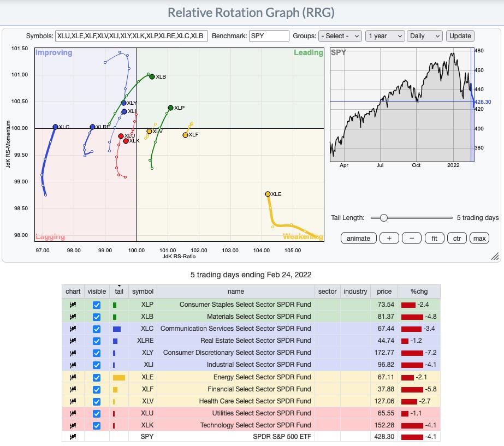Viewport: 504px width, 446px height.
Task: Click the fit button
Action: [434, 239]
